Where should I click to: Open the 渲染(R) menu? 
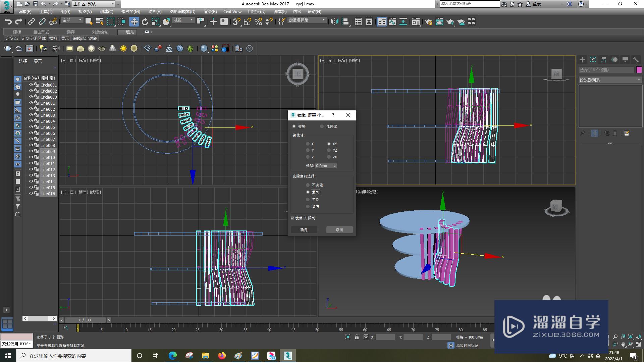point(210,12)
